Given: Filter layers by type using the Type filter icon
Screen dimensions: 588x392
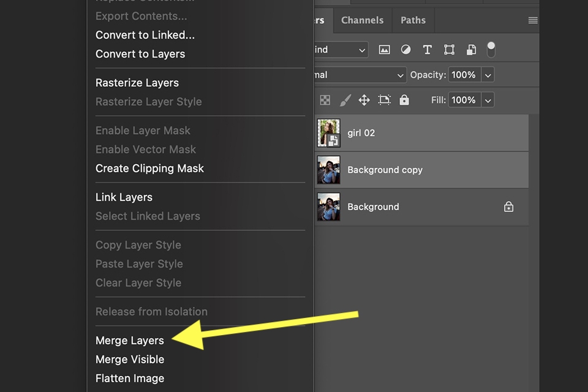Looking at the screenshot, I should tap(427, 49).
